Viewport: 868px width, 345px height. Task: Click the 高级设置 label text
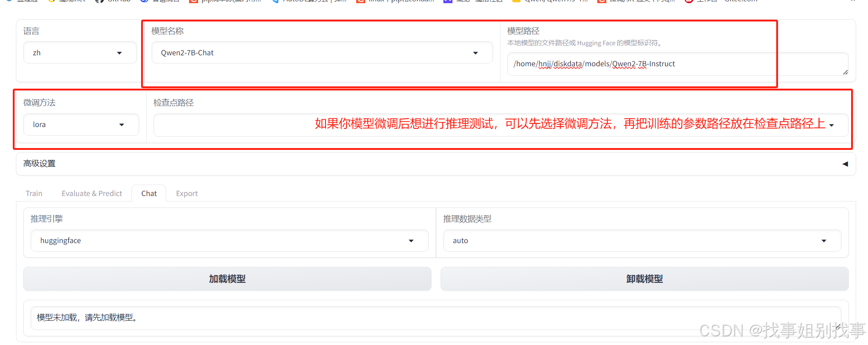[39, 164]
